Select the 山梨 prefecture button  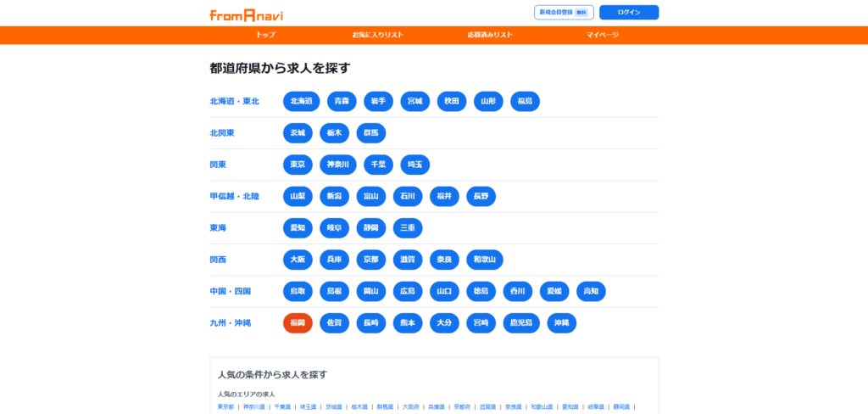pyautogui.click(x=298, y=196)
